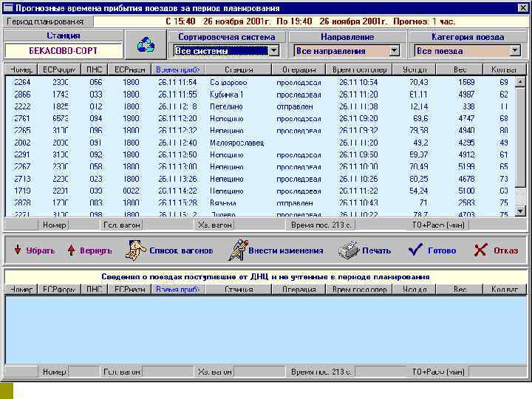Select train row 2713
This screenshot has width=532, height=399.
pyautogui.click(x=260, y=179)
